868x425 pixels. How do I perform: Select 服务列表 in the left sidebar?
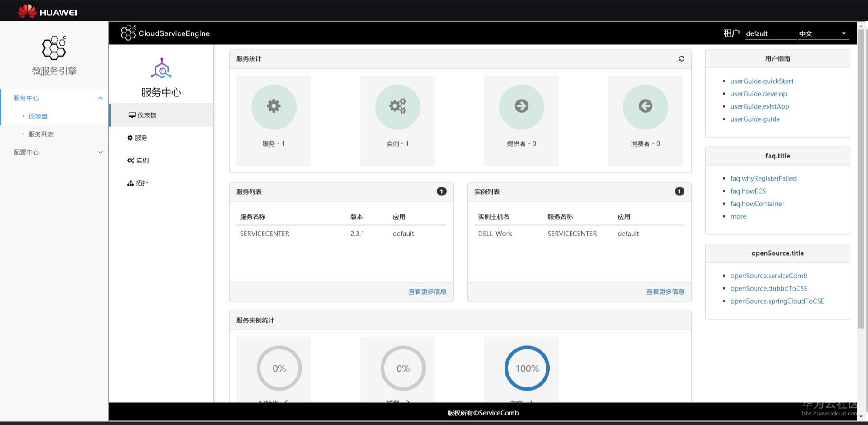click(41, 134)
